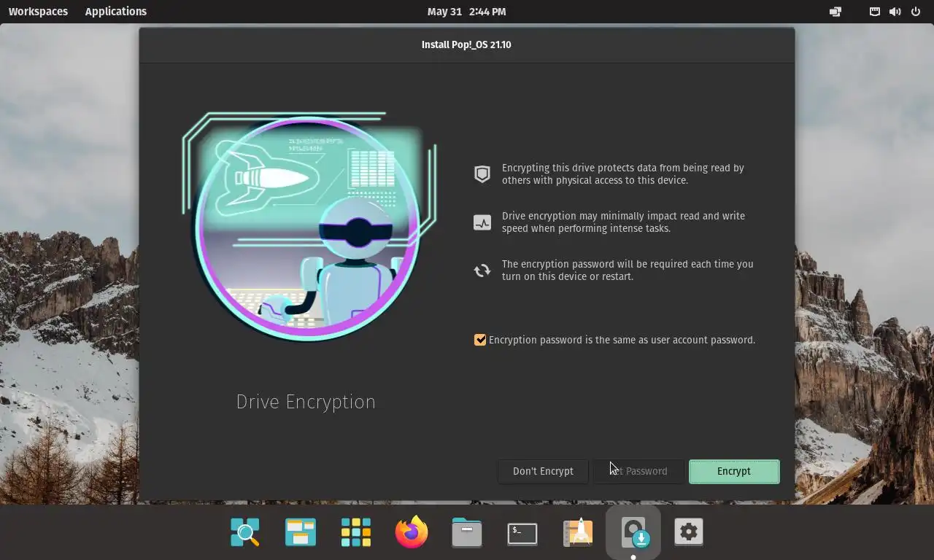Click the robot illustration artwork
Screen dimensions: 934x560
pos(309,226)
